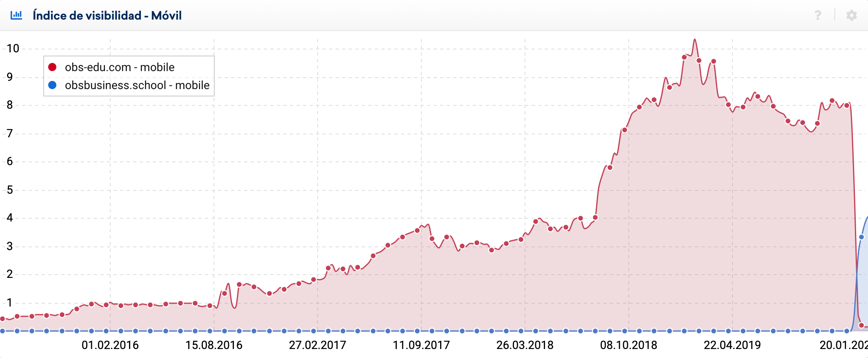Open the help question mark icon
Screen dimensions: 868x358
coord(818,16)
